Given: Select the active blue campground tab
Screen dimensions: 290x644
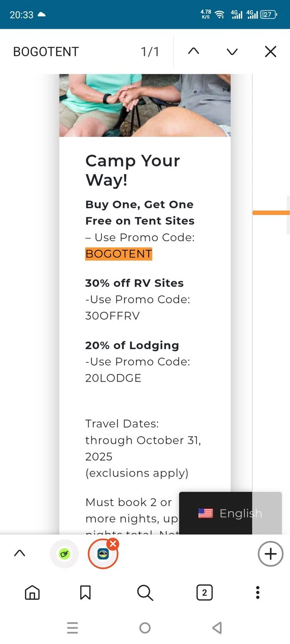Looking at the screenshot, I should [103, 554].
